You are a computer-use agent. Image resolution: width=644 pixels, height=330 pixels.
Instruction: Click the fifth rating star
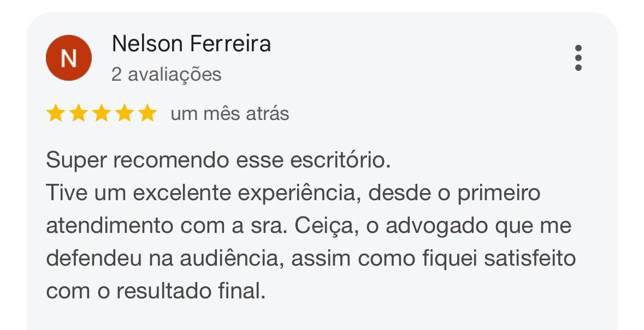pyautogui.click(x=146, y=114)
